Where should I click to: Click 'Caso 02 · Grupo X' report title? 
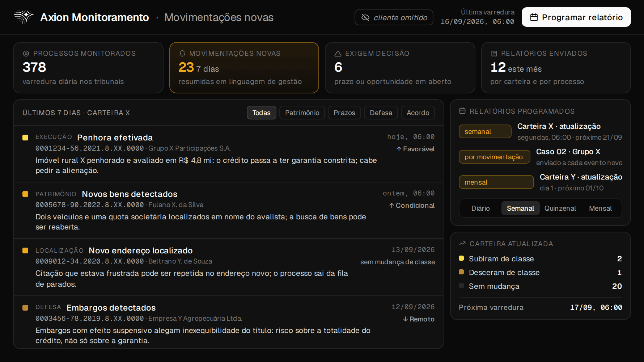click(x=568, y=152)
